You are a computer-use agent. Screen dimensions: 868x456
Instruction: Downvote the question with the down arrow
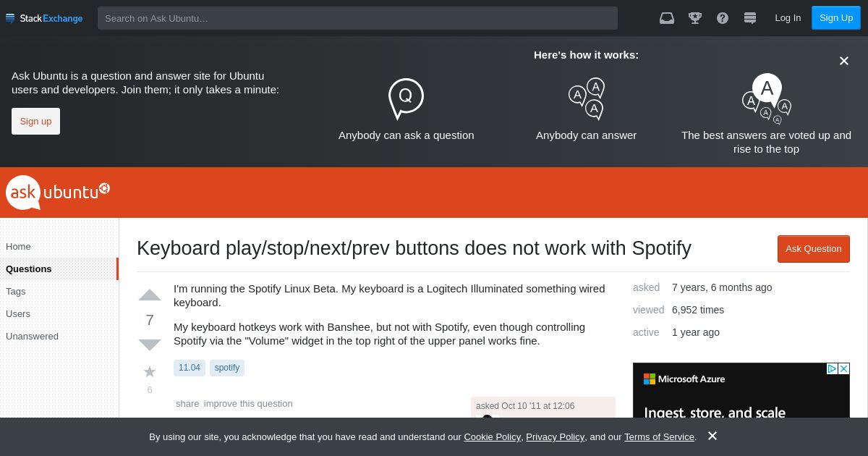[x=150, y=345]
